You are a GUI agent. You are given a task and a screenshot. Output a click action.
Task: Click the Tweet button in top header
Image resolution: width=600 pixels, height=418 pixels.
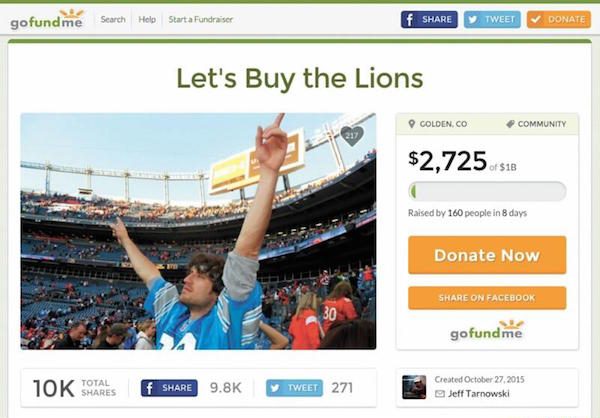pyautogui.click(x=492, y=20)
